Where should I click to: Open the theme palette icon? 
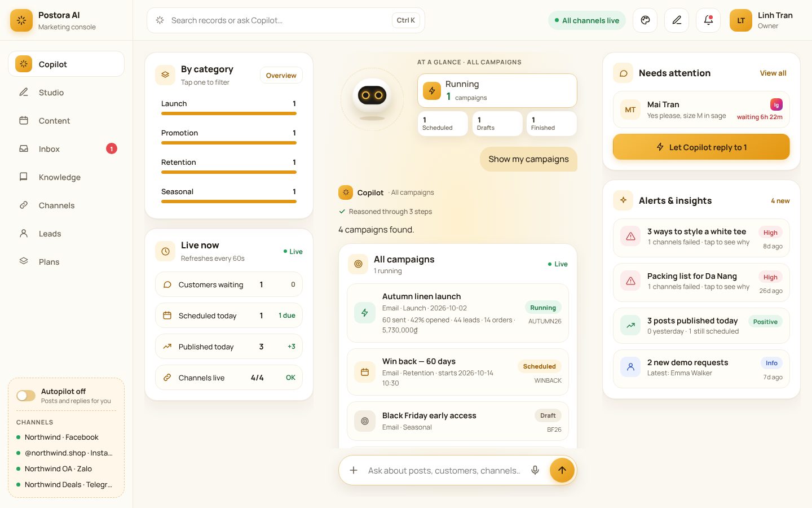pos(645,20)
